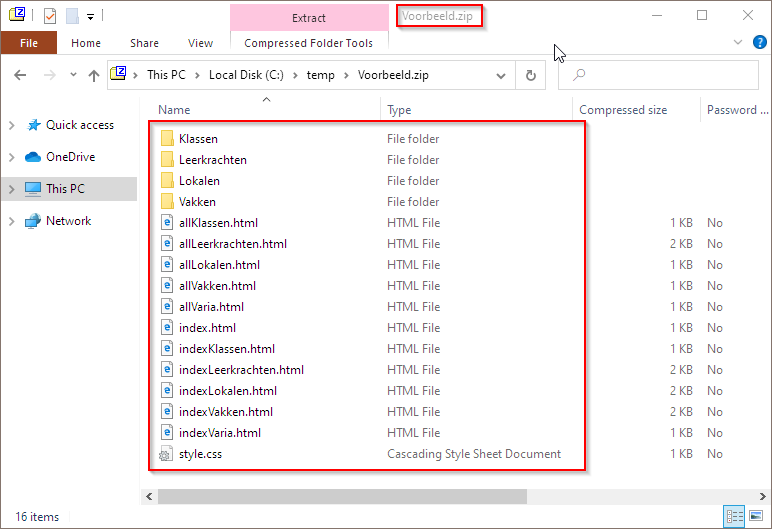Viewport: 772px width, 529px height.
Task: Click indexLeerkrachten.html file icon
Action: click(x=167, y=370)
